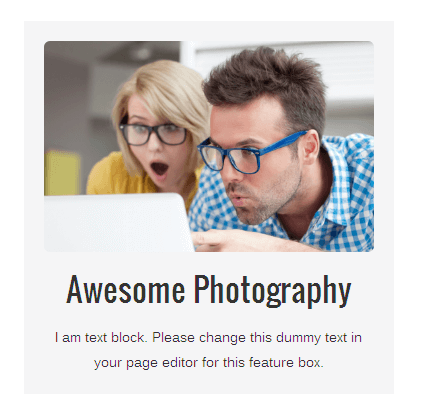Screen dimensions: 421x413
Task: Click the woman's black glasses in photo
Action: tap(153, 134)
